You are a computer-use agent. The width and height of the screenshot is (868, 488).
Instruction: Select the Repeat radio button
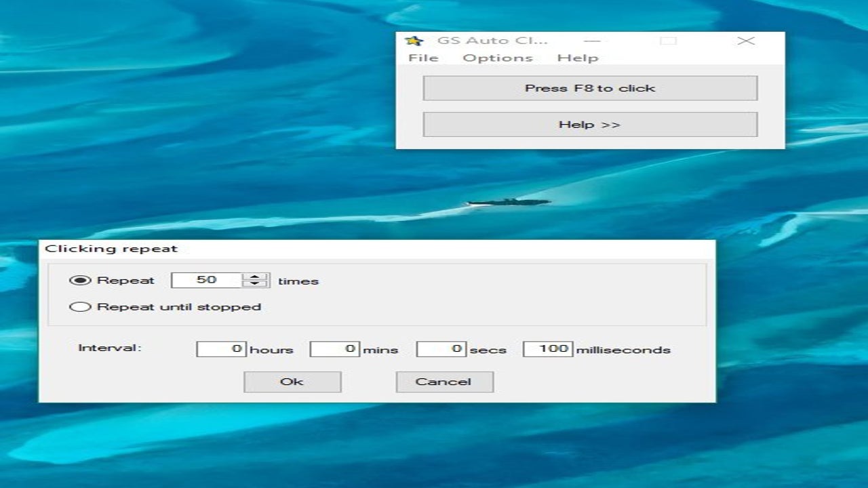pos(81,280)
